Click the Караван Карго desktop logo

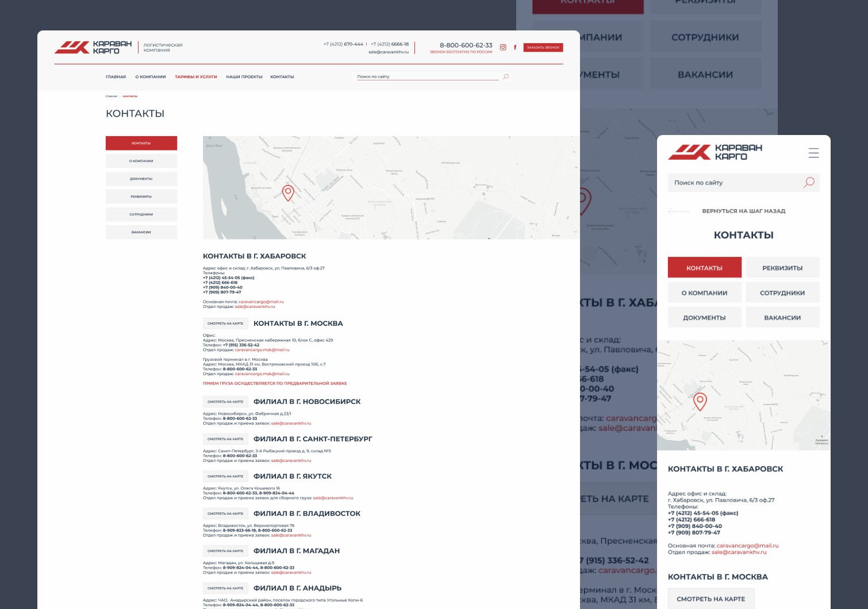93,47
